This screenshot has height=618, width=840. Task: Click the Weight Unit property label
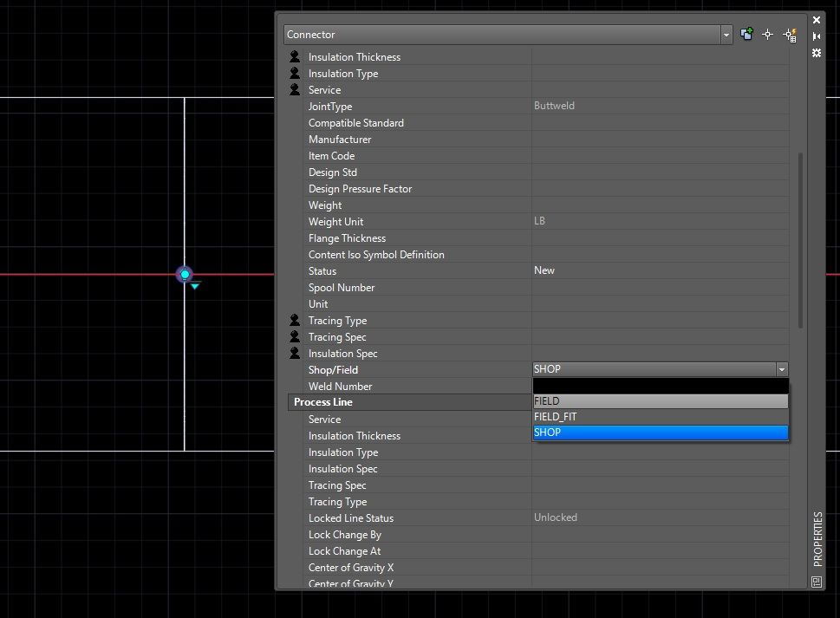tap(335, 222)
